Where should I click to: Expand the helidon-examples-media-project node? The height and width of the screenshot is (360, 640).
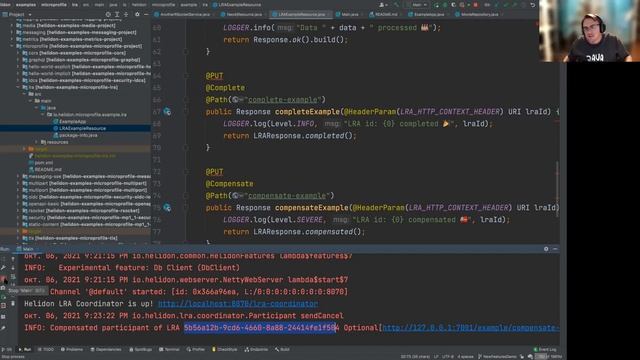coord(12,25)
